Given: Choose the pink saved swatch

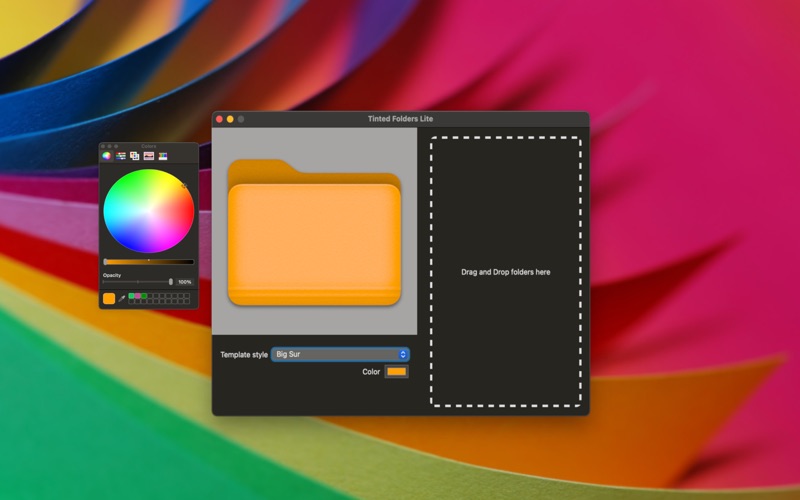Looking at the screenshot, I should coord(138,296).
